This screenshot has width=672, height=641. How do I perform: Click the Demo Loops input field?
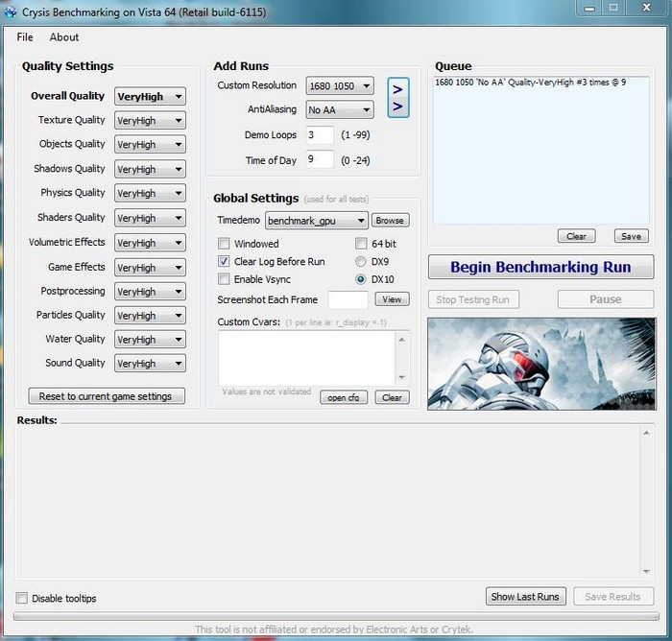[320, 135]
